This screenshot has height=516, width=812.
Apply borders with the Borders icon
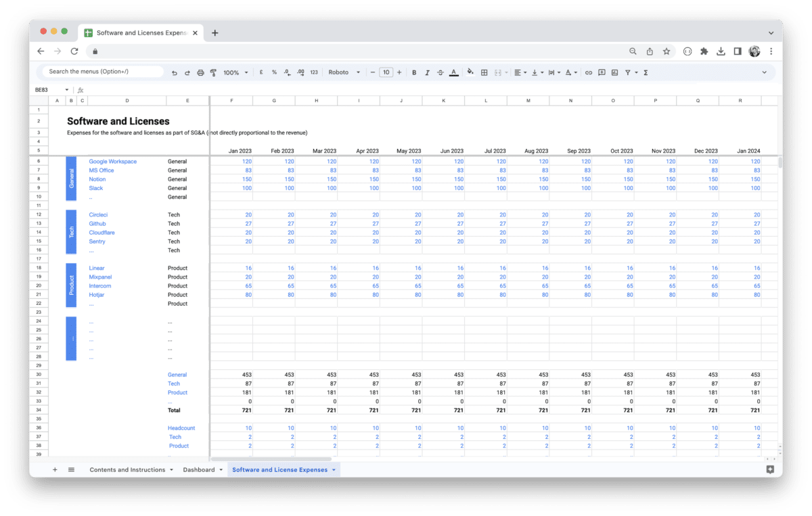tap(484, 72)
